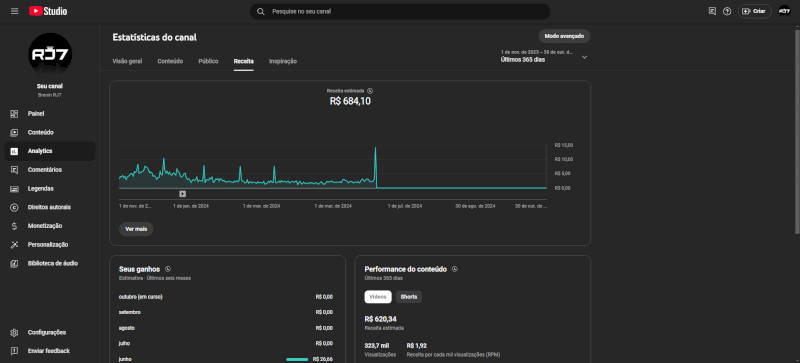Click clock icon beside Performance do conteúdo

click(455, 269)
